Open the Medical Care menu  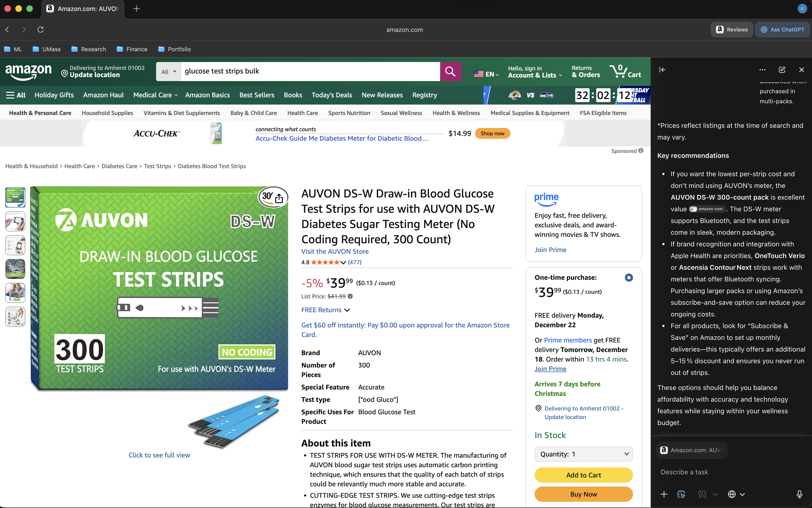pyautogui.click(x=153, y=95)
